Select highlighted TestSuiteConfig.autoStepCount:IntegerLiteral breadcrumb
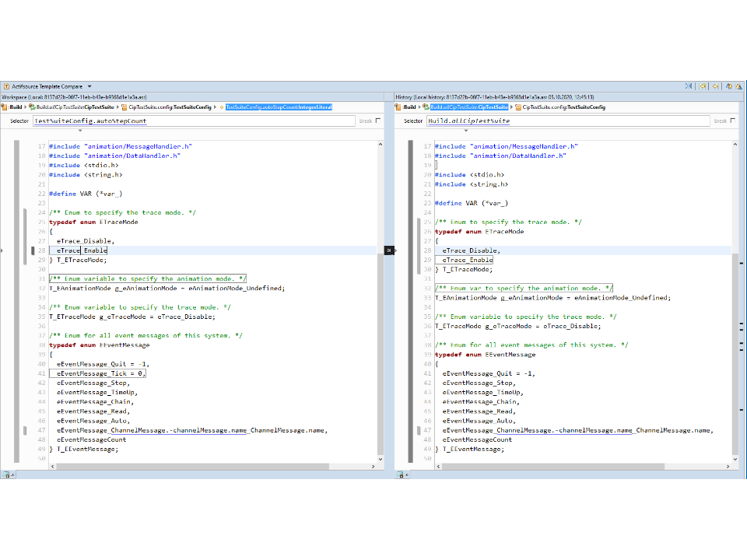Image resolution: width=747 pixels, height=560 pixels. tap(279, 107)
